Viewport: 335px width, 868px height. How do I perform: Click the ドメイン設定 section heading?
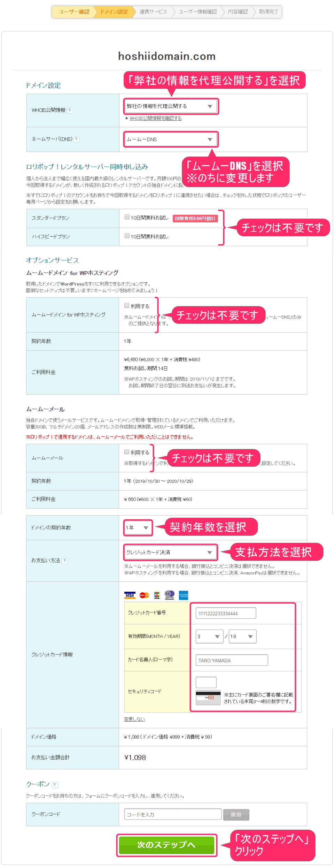tap(43, 85)
